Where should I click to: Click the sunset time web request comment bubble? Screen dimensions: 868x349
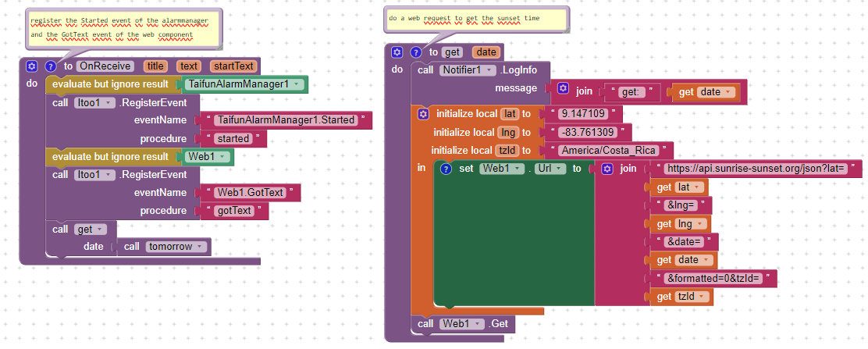475,17
